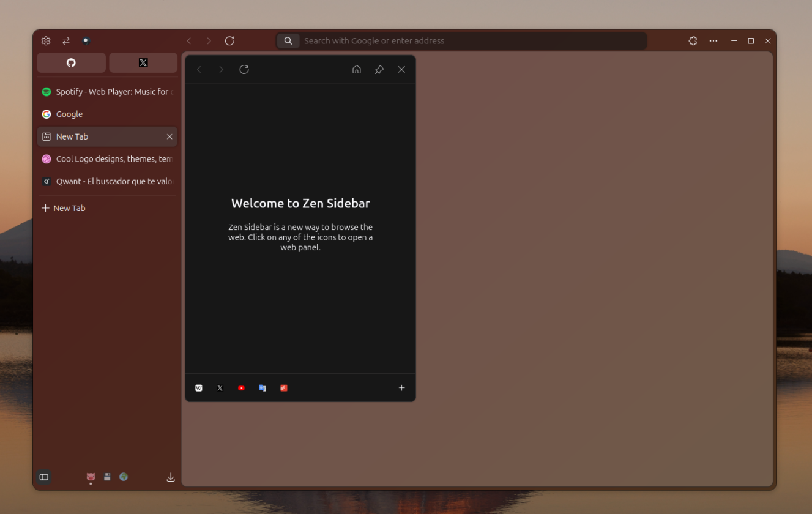812x514 pixels.
Task: Create a New Tab from the sidebar
Action: coord(63,207)
